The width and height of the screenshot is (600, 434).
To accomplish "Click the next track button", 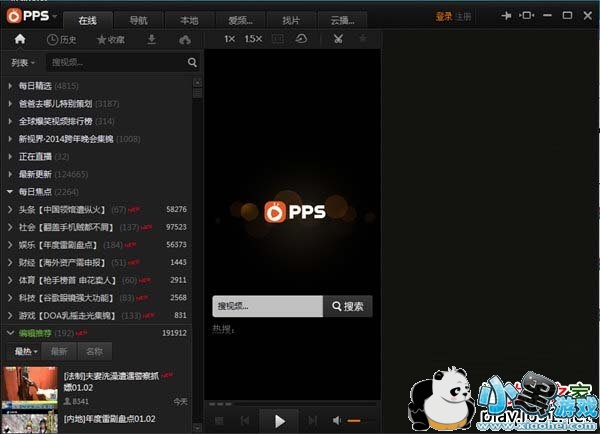I will (x=313, y=421).
